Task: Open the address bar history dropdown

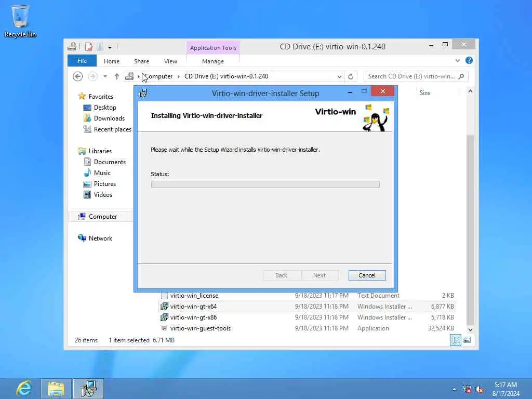Action: (x=339, y=77)
